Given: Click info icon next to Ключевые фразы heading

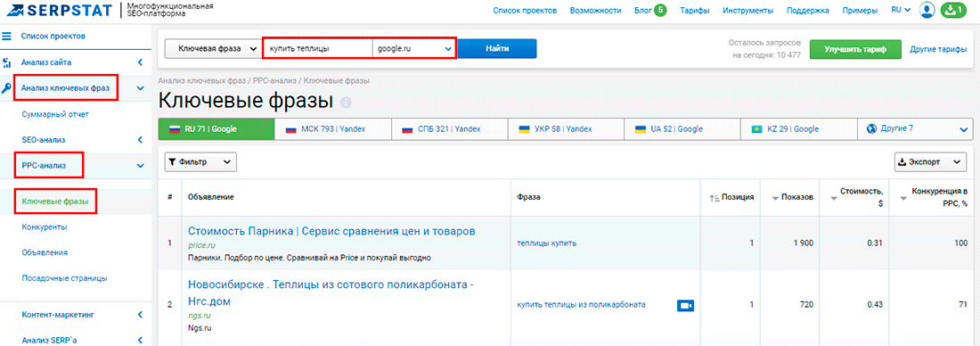Looking at the screenshot, I should 347,102.
